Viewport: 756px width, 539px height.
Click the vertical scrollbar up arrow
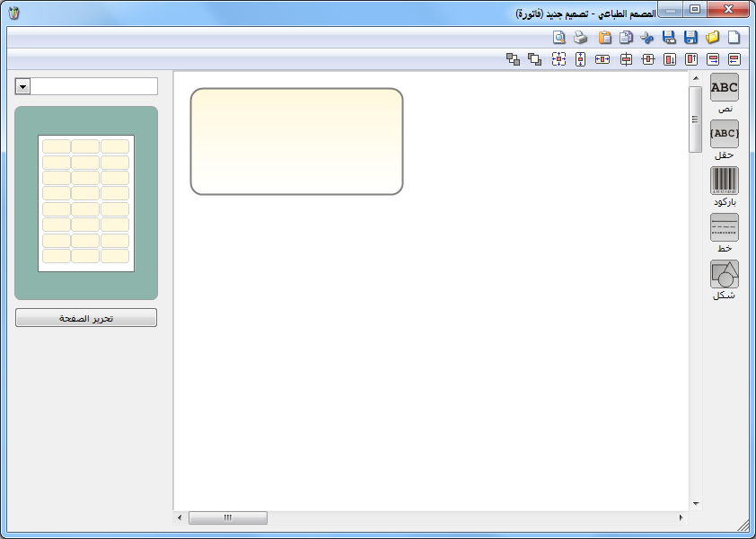coord(696,78)
